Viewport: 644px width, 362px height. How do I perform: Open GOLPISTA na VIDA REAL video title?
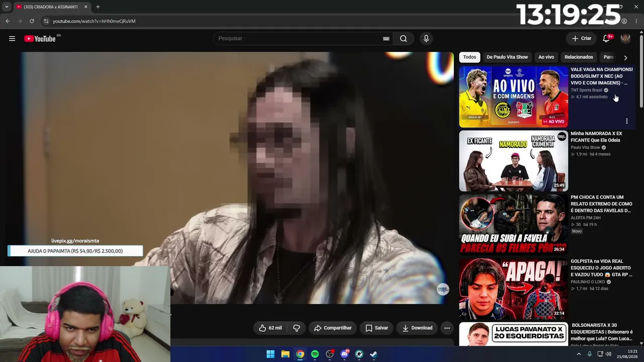(x=601, y=267)
